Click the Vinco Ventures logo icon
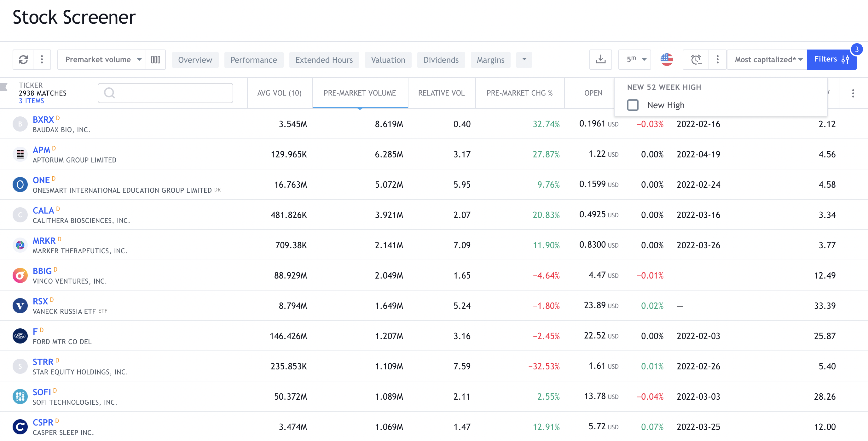The height and width of the screenshot is (441, 868). [x=20, y=275]
